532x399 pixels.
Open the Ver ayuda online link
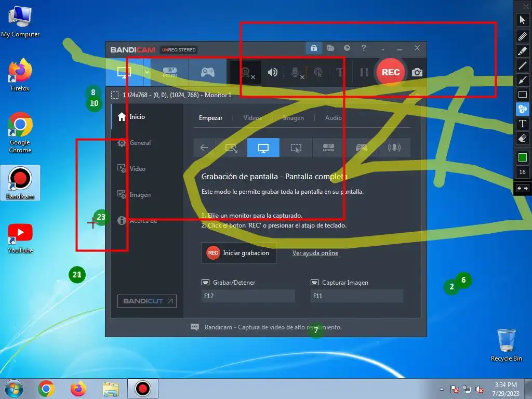click(x=315, y=253)
